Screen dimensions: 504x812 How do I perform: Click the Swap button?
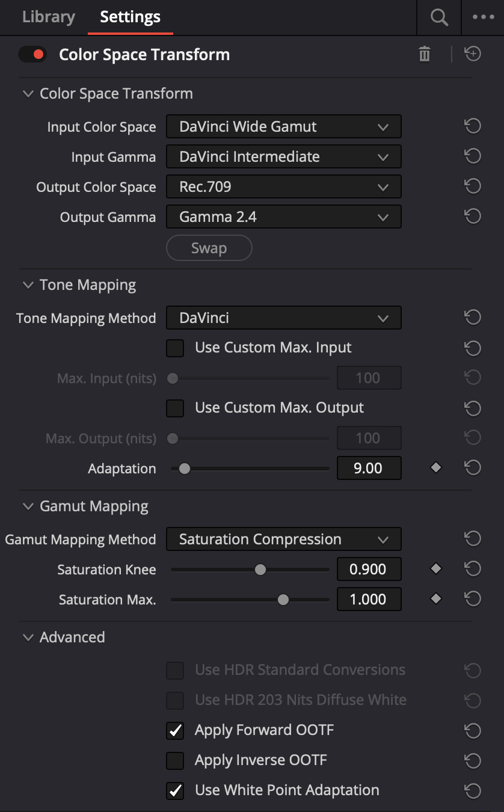tap(209, 248)
